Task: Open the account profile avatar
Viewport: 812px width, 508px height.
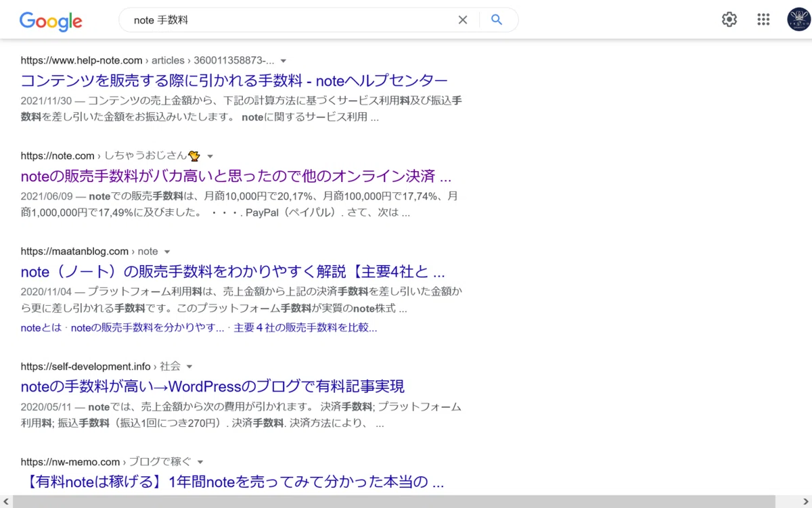Action: click(x=799, y=20)
